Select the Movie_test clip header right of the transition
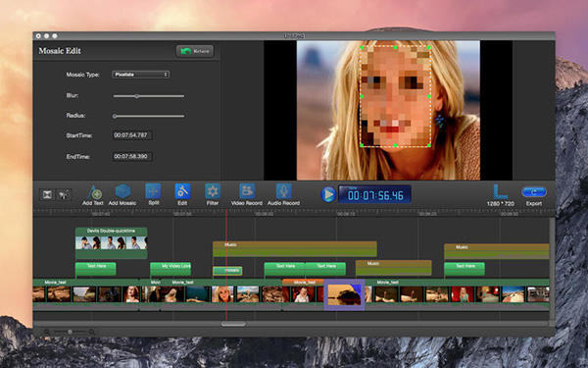Image resolution: width=588 pixels, height=368 pixels. point(458,282)
